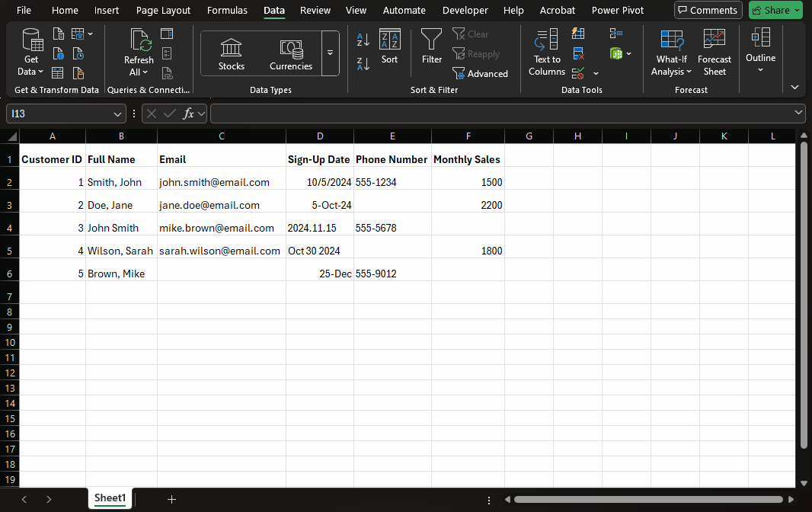Image resolution: width=812 pixels, height=512 pixels.
Task: Select the cell containing john.smith@email.com
Action: pyautogui.click(x=221, y=182)
